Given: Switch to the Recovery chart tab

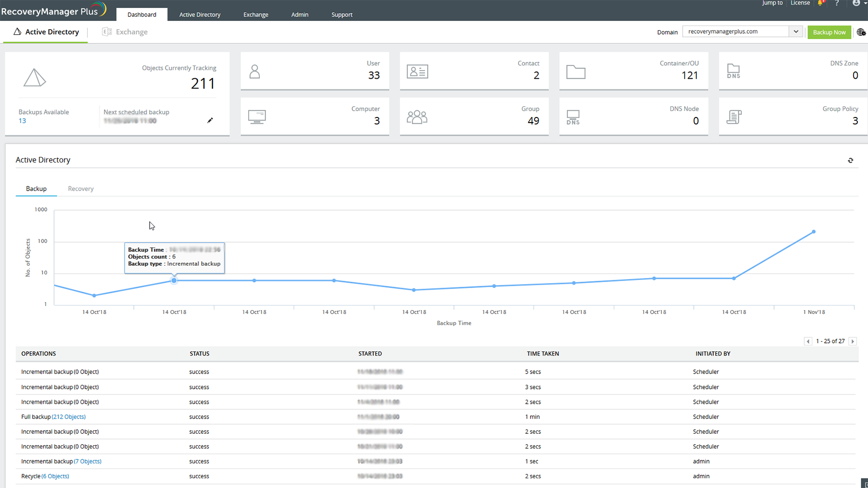Looking at the screenshot, I should pos(81,189).
